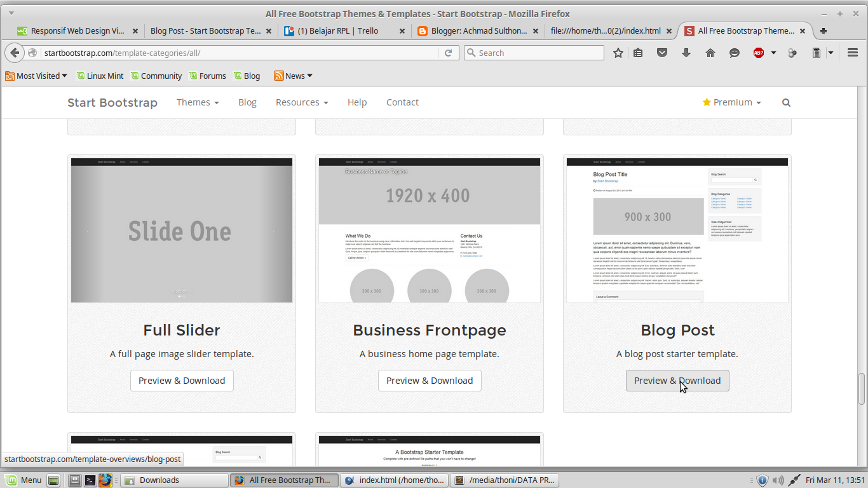Expand the Themes dropdown menu

tap(197, 102)
